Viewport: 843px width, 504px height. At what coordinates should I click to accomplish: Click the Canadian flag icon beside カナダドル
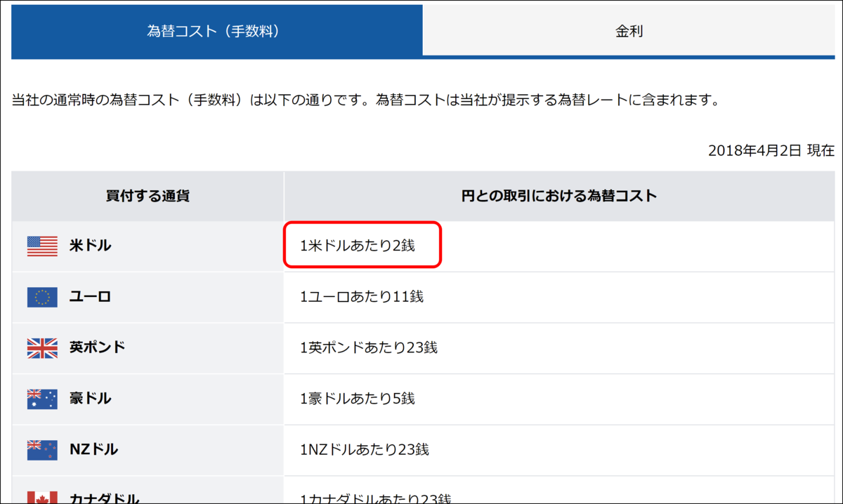(x=41, y=496)
